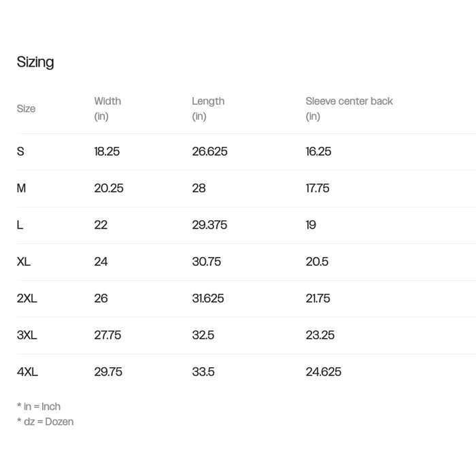Select the 31.625 length value for 2XL
This screenshot has height=476, width=476.
208,299
